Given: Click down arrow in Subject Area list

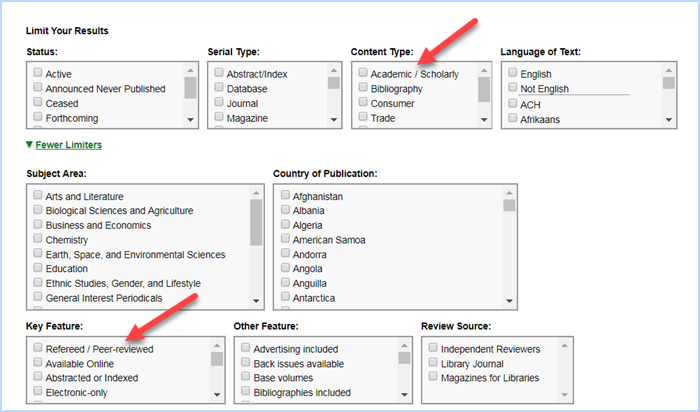Looking at the screenshot, I should [256, 301].
